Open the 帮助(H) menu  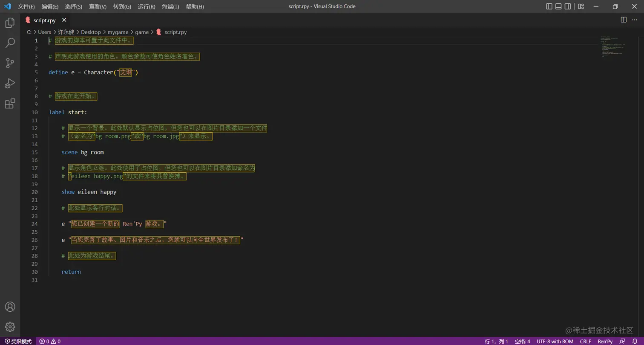click(x=195, y=6)
